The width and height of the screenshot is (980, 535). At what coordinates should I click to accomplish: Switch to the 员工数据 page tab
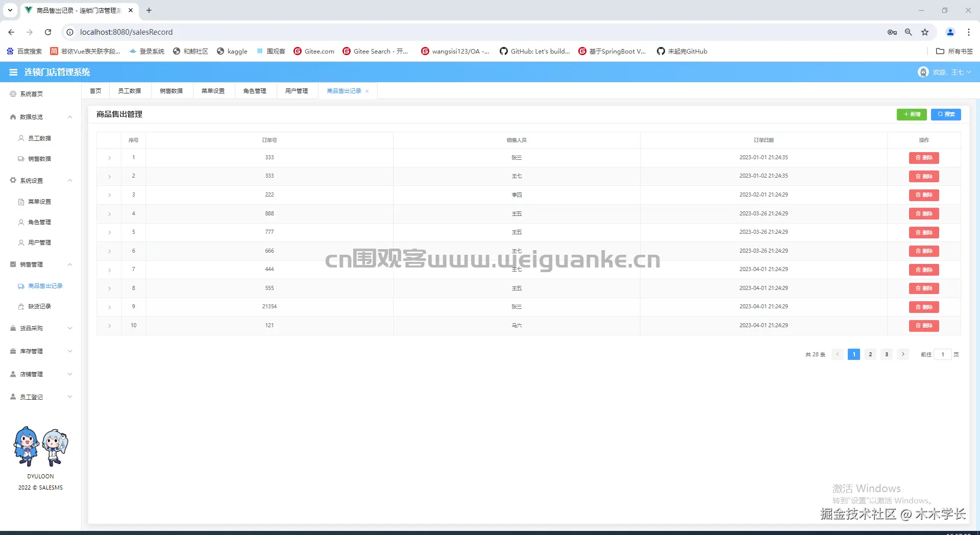click(x=130, y=91)
